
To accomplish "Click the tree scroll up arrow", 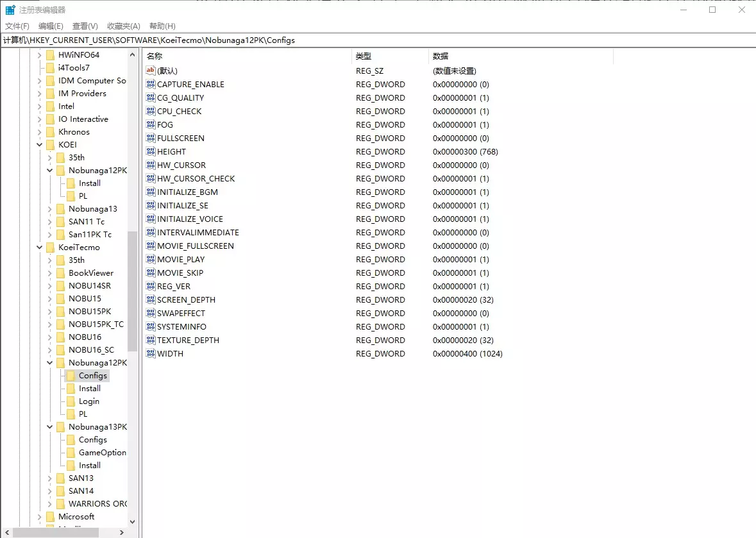I will click(132, 55).
